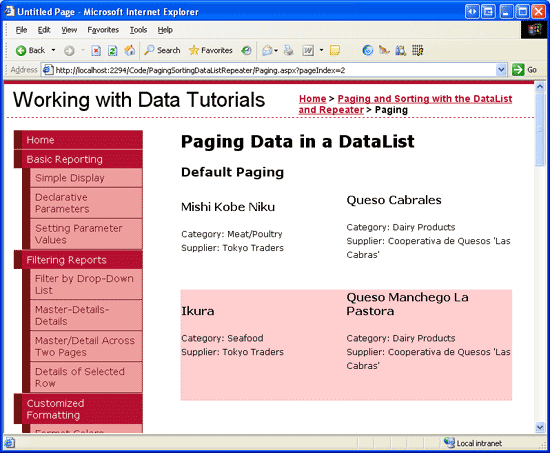The height and width of the screenshot is (453, 550).
Task: Open the Tools menu
Action: click(x=138, y=30)
